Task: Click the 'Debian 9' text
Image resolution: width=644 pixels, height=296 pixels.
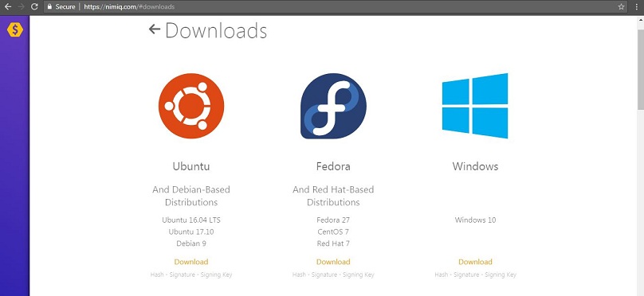Action: pos(191,243)
